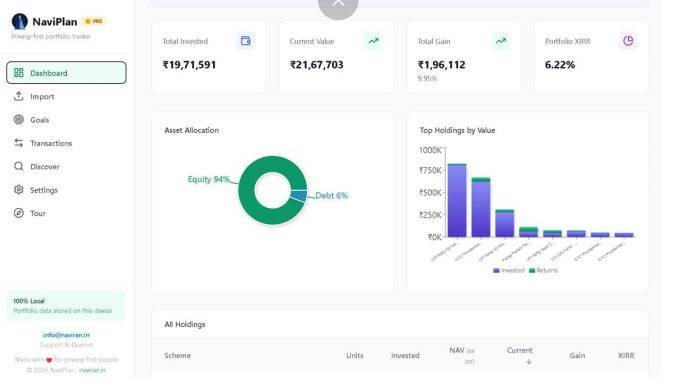Click the trend icon on Current Value card
This screenshot has width=680, height=383.
coord(373,41)
